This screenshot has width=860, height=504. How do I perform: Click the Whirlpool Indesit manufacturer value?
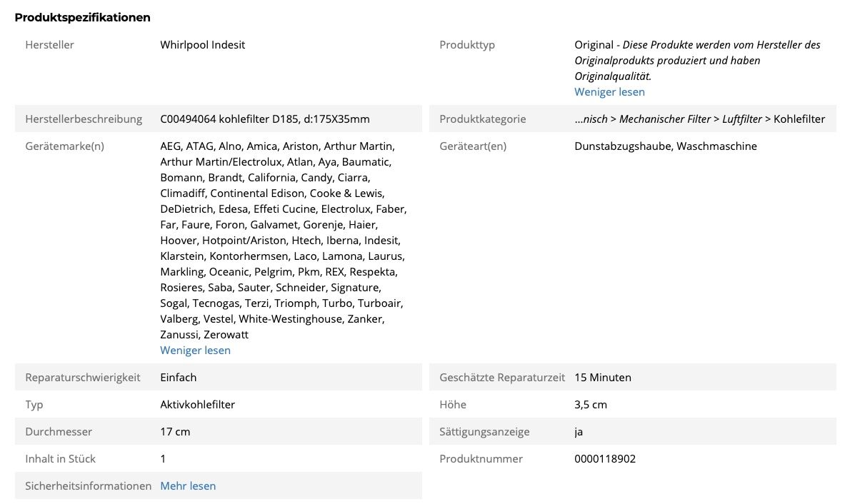(x=203, y=45)
